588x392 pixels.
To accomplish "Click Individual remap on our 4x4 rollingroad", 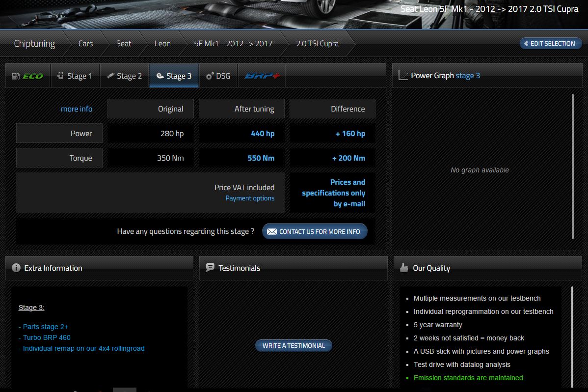I will pyautogui.click(x=81, y=348).
